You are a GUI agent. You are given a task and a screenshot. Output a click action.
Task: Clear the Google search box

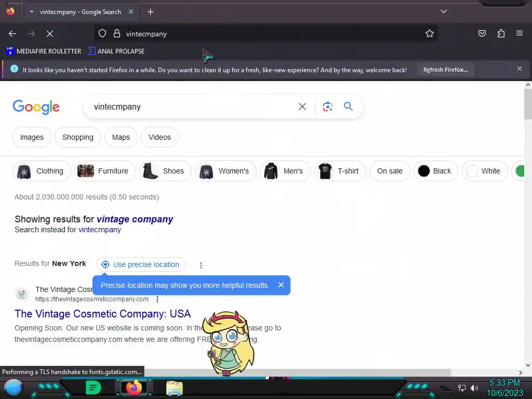(x=302, y=107)
